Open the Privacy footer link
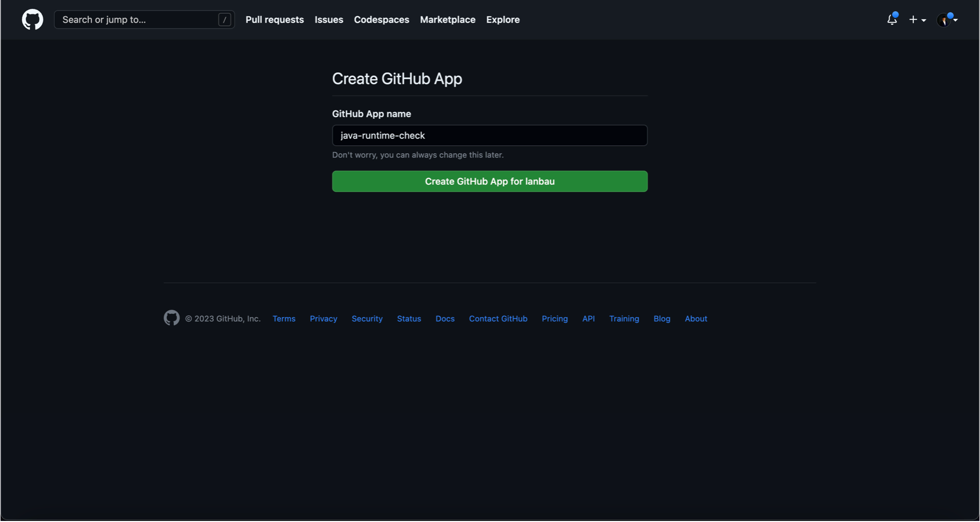This screenshot has height=522, width=980. (323, 319)
